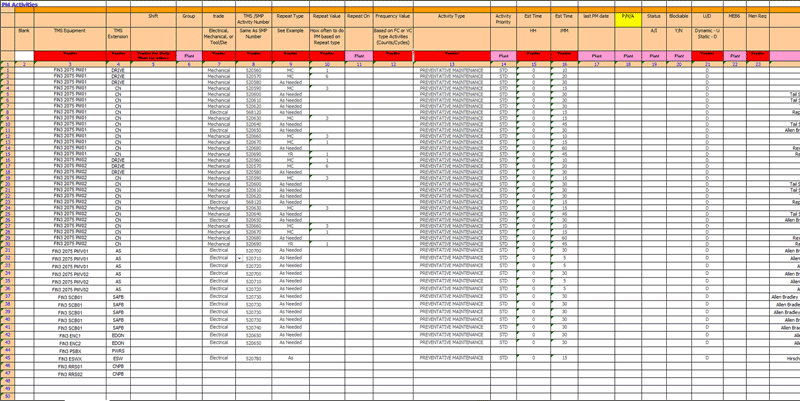Click row number 48
This screenshot has height=401, width=800.
(x=8, y=381)
